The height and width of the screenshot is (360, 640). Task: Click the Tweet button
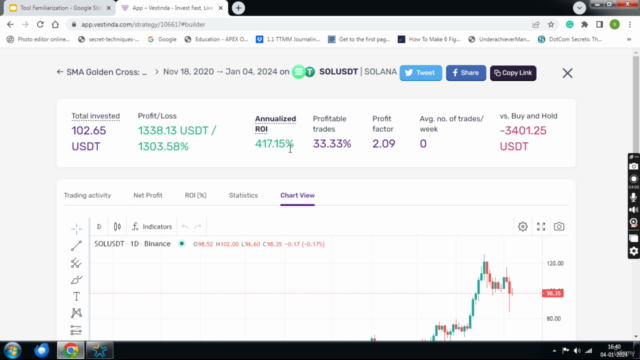[x=420, y=73]
